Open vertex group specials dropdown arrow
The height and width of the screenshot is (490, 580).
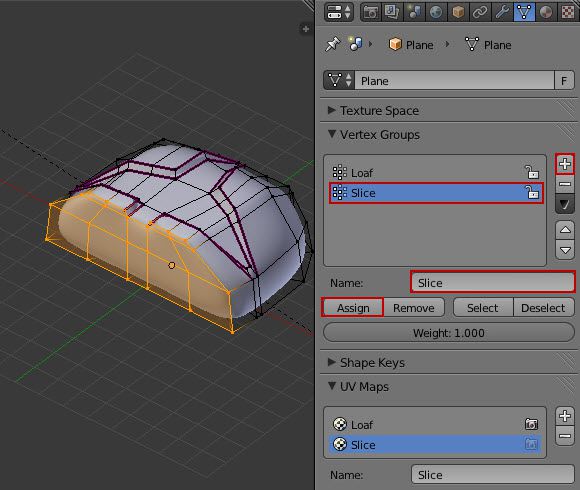(565, 204)
